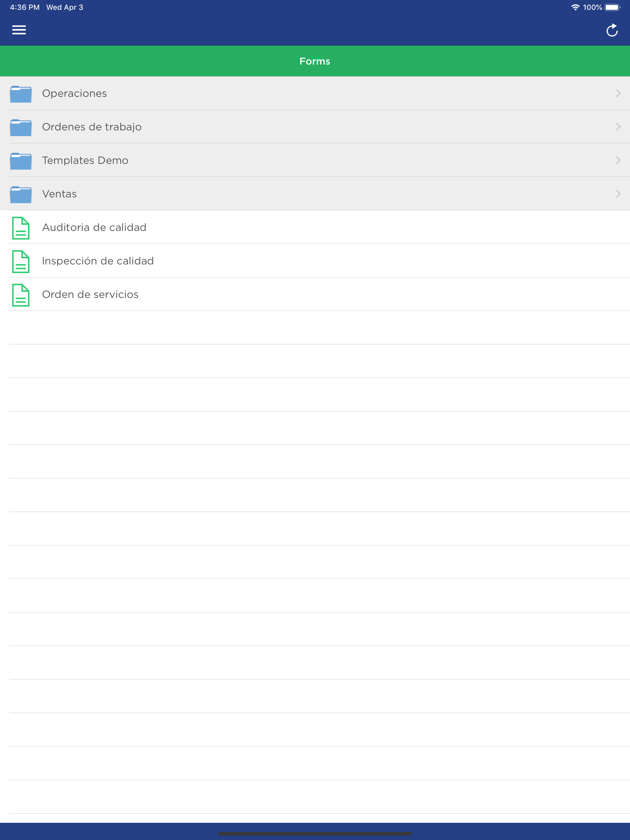Open the Operaciones folder label
Screen dimensions: 630x840
coord(74,93)
